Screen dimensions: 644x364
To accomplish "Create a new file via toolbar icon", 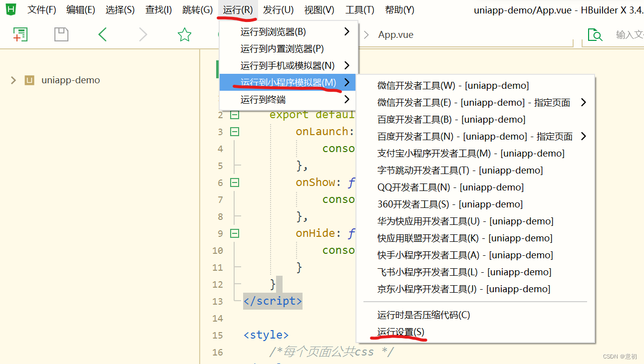I will tap(20, 34).
